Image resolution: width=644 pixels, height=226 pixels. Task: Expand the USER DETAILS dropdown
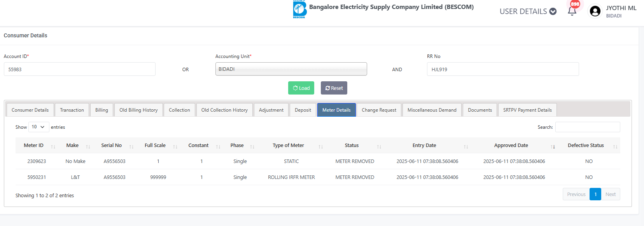tap(528, 12)
